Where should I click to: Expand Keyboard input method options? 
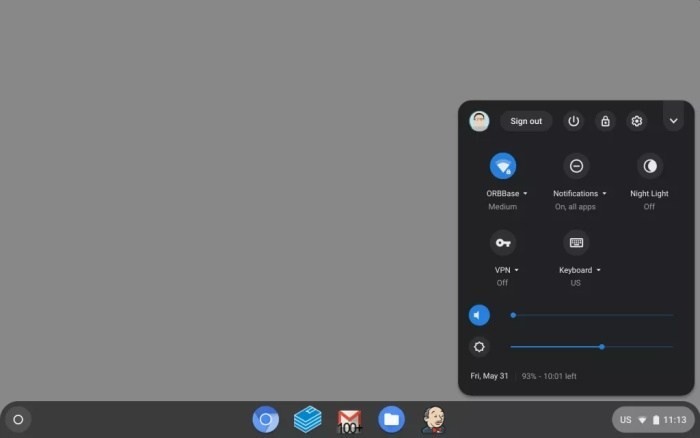coord(580,270)
